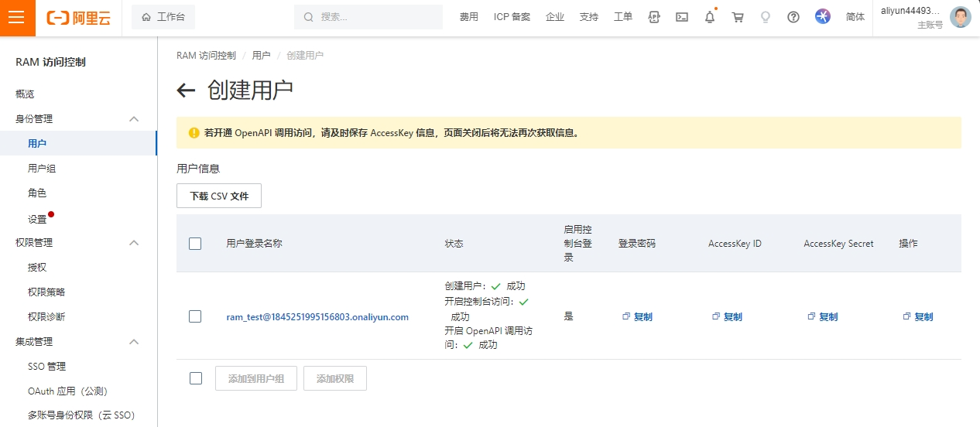Screen dimensions: 980x427
Task: Click the help question mark icon
Action: [x=793, y=17]
